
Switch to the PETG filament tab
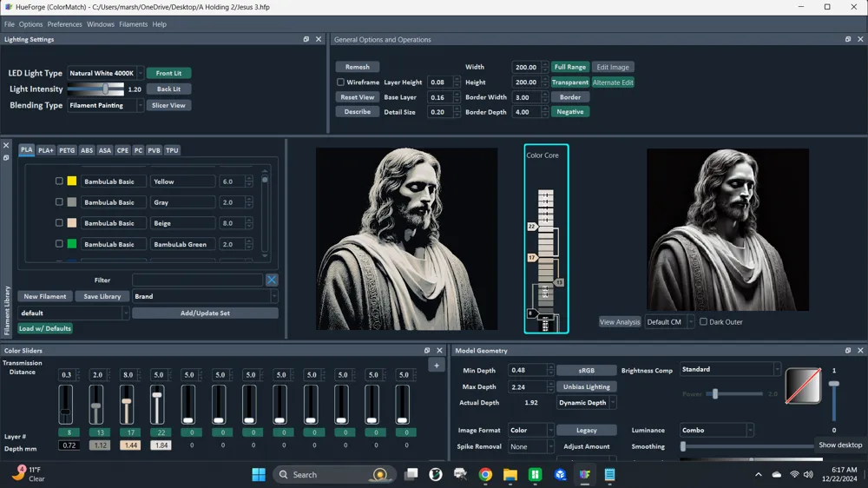67,150
